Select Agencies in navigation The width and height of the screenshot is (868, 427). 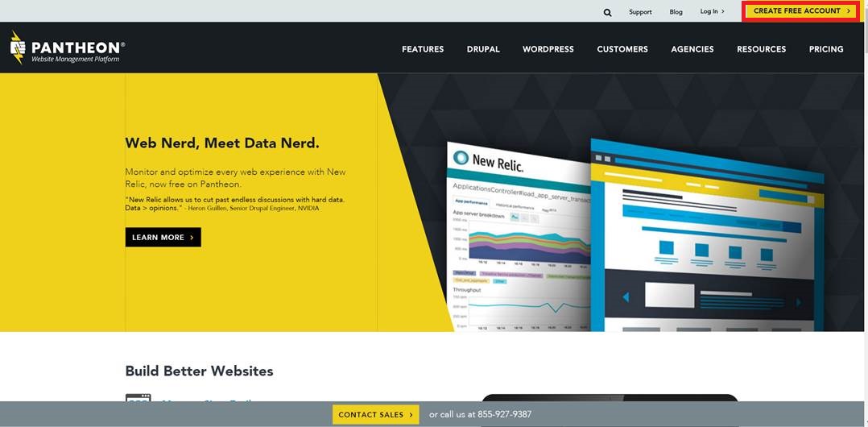tap(692, 49)
